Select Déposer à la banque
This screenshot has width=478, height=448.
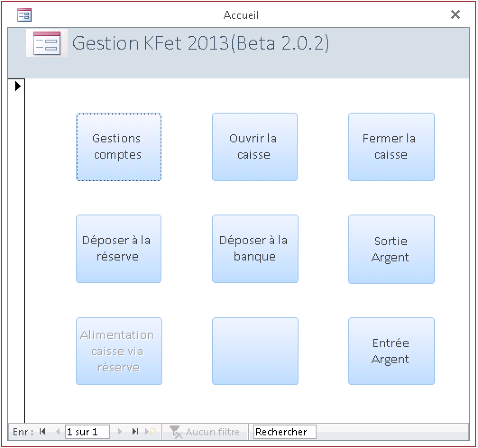point(255,249)
